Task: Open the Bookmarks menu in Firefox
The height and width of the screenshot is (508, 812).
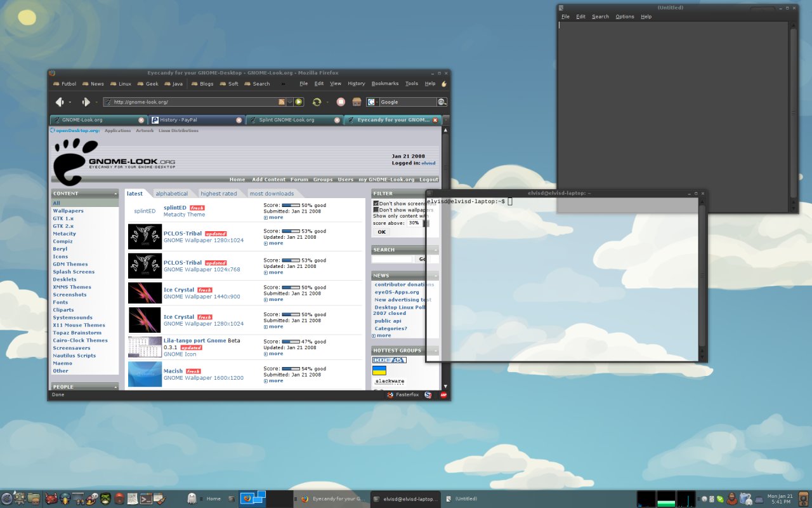Action: click(385, 83)
